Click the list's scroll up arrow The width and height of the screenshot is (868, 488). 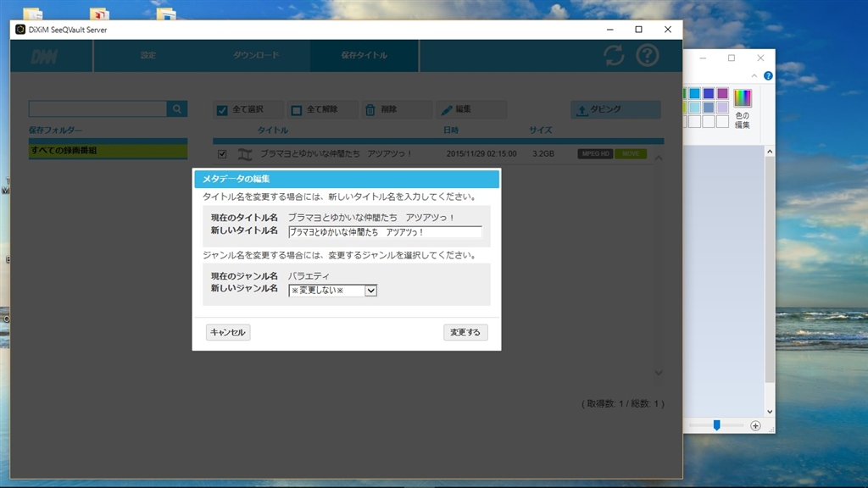[x=659, y=158]
